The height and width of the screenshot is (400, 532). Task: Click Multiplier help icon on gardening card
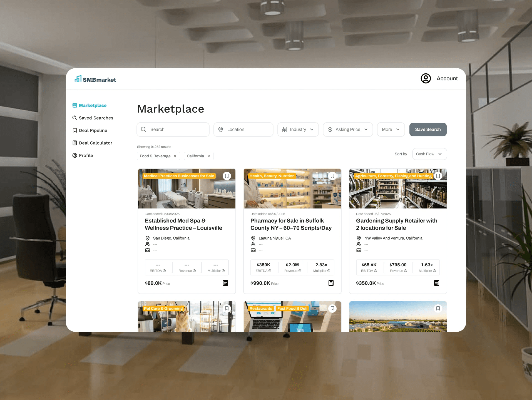tap(434, 271)
